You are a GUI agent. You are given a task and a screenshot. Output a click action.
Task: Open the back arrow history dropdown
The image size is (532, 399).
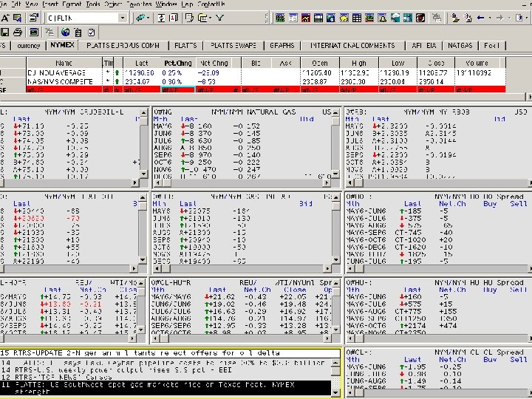click(x=490, y=18)
